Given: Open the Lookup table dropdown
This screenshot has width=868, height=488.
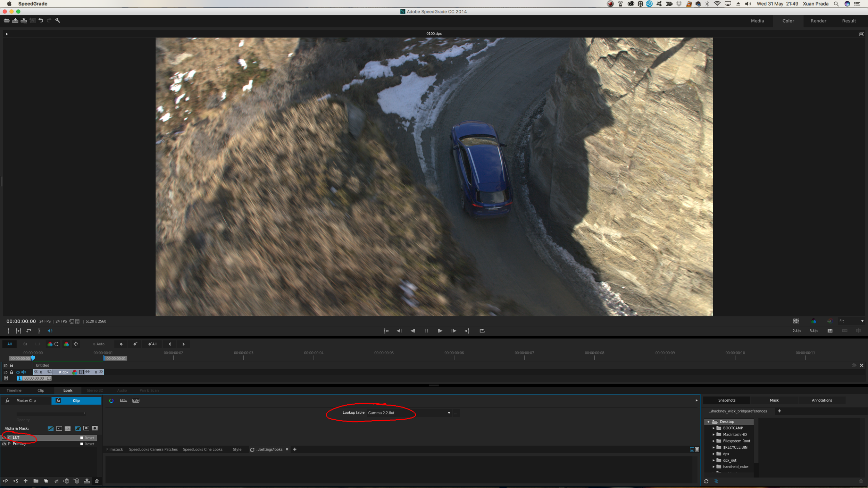Looking at the screenshot, I should coord(449,413).
